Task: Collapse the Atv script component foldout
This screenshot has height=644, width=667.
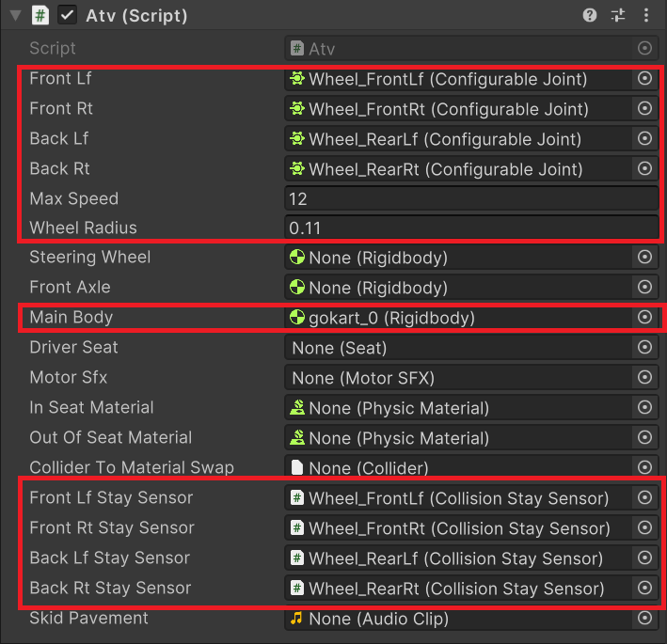Action: 16,16
